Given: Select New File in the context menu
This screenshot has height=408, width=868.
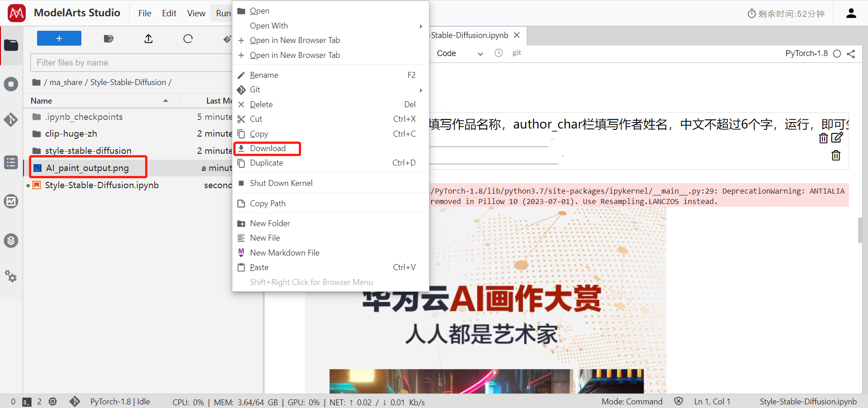Looking at the screenshot, I should pos(330,238).
